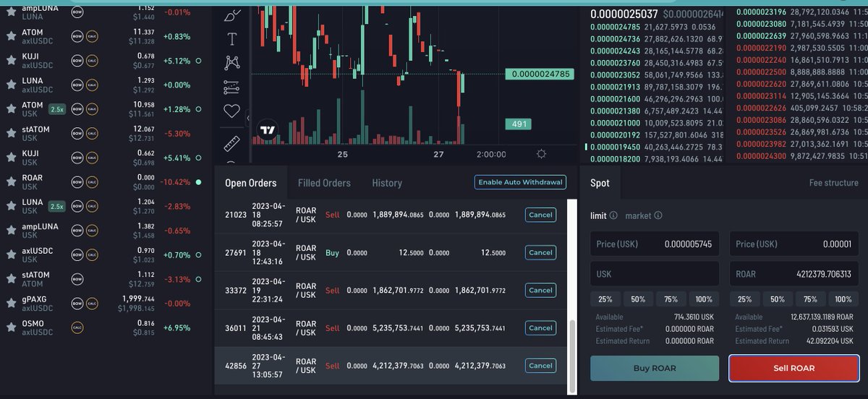
Task: Select the brush drawing tool
Action: pos(231,14)
